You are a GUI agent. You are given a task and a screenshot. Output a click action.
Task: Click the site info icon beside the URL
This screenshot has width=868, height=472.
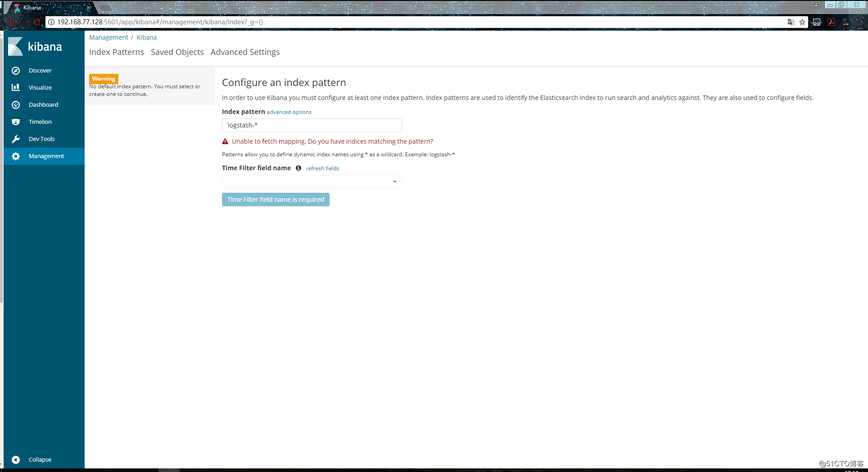click(51, 22)
